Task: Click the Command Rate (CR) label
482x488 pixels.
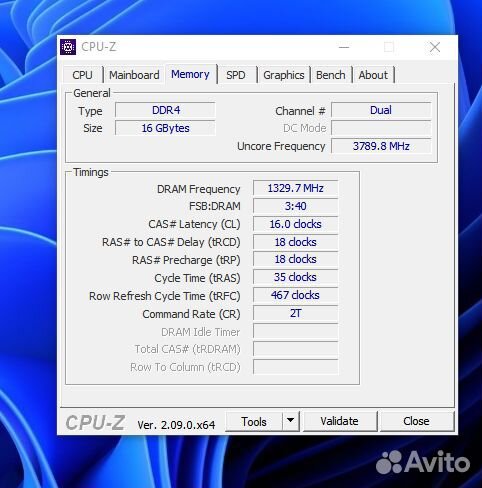Action: (191, 314)
